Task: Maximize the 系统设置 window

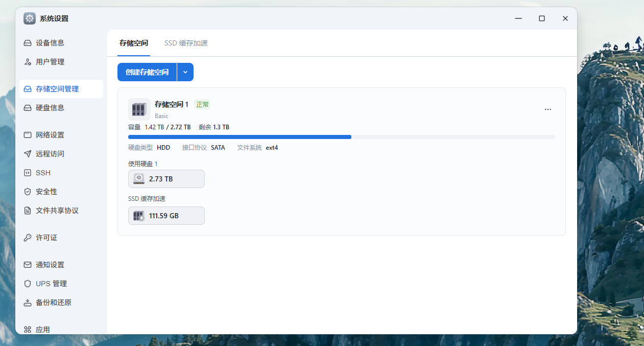Action: click(542, 18)
